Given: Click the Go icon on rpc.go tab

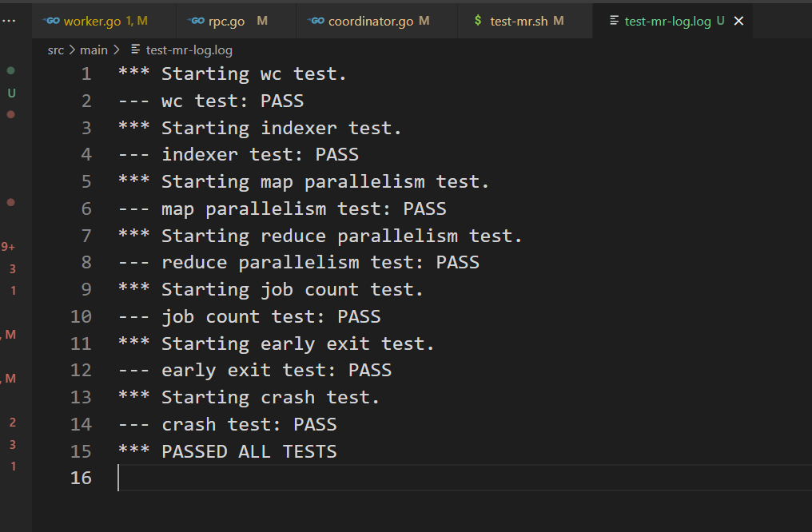Looking at the screenshot, I should 197,21.
